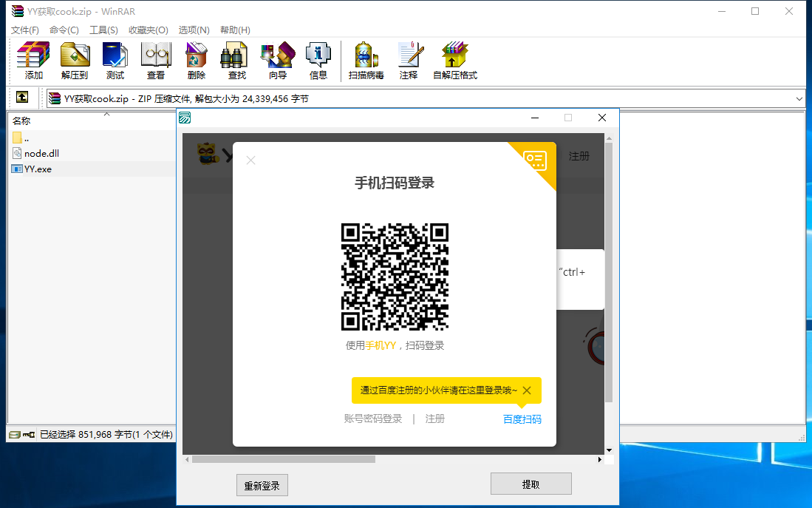Viewport: 812px width, 508px height.
Task: Open the 工具(S) menu
Action: (x=103, y=30)
